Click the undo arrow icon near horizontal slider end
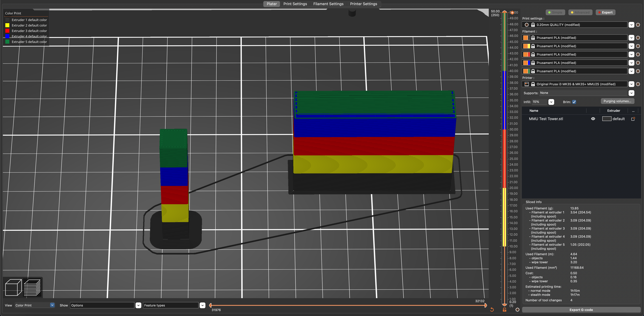Image resolution: width=644 pixels, height=316 pixels. click(492, 310)
